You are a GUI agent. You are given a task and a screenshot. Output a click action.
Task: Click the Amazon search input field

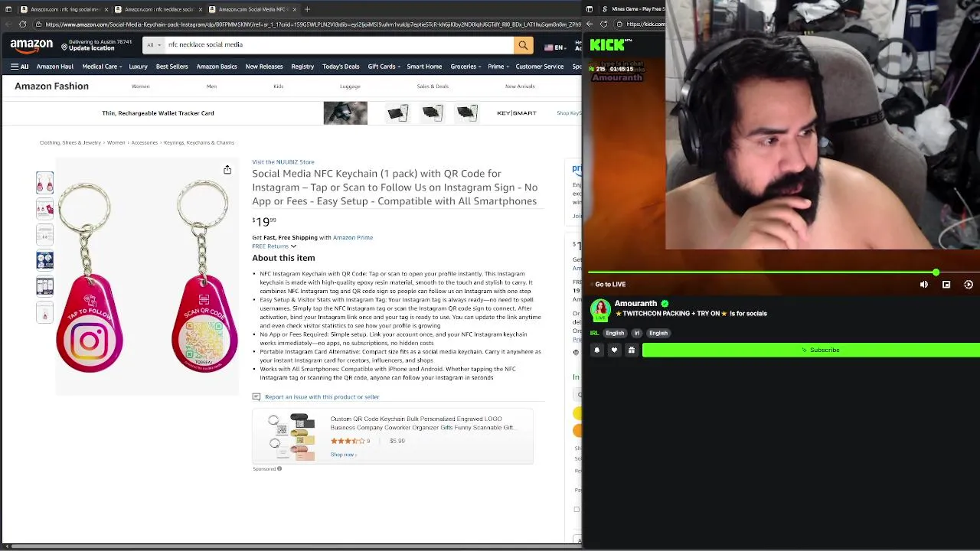coord(338,45)
